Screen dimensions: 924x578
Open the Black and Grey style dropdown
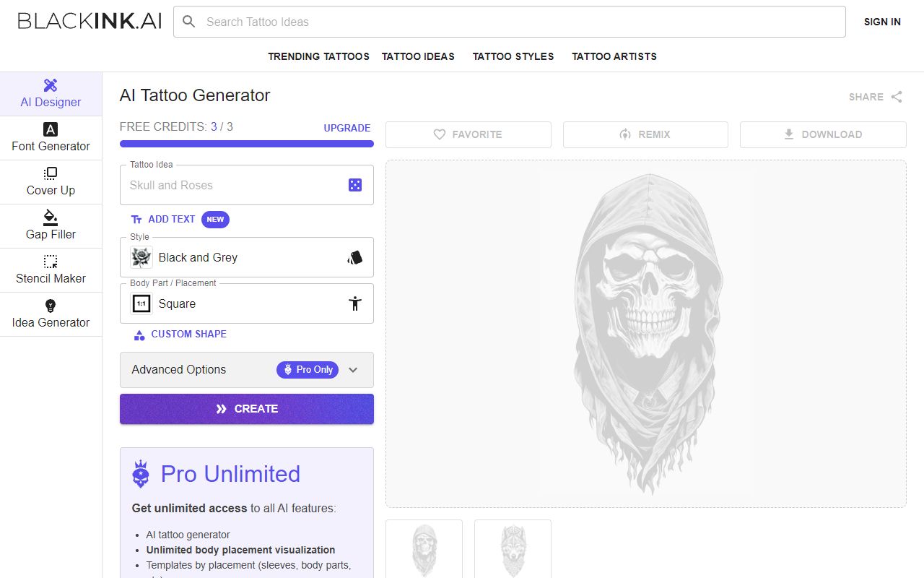pos(246,257)
